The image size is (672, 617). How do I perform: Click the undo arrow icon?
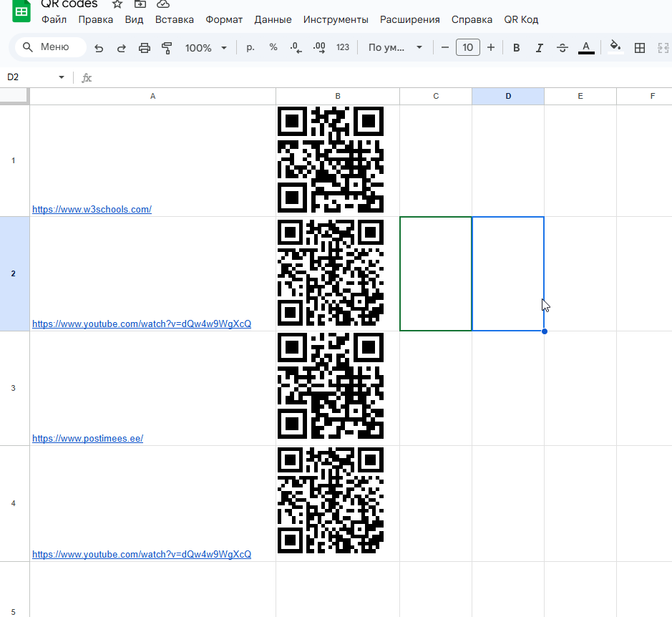(99, 48)
